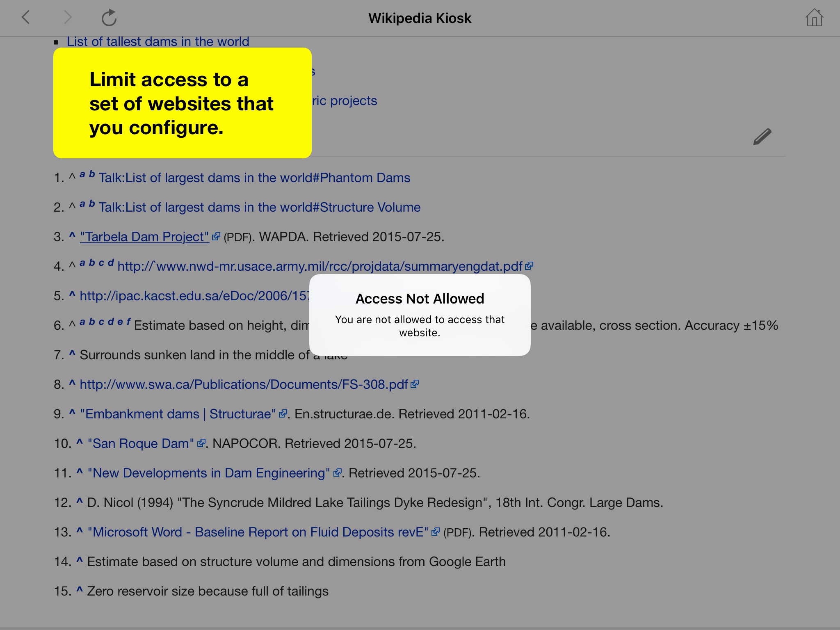This screenshot has height=630, width=840.
Task: Jump up via caret on reference 8
Action: (x=72, y=383)
